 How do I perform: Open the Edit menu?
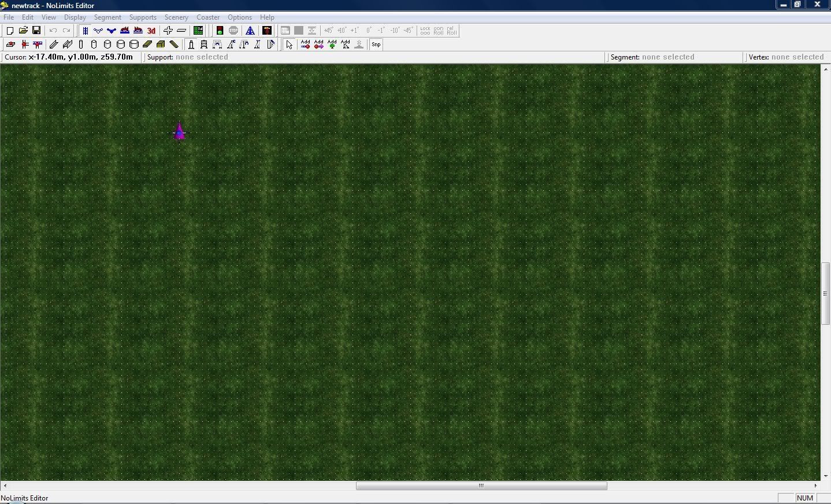click(x=27, y=17)
